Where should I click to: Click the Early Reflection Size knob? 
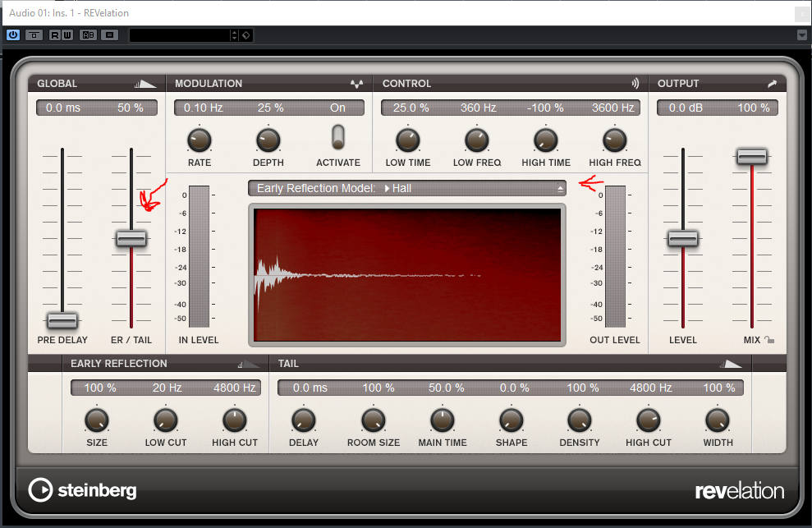[x=97, y=420]
